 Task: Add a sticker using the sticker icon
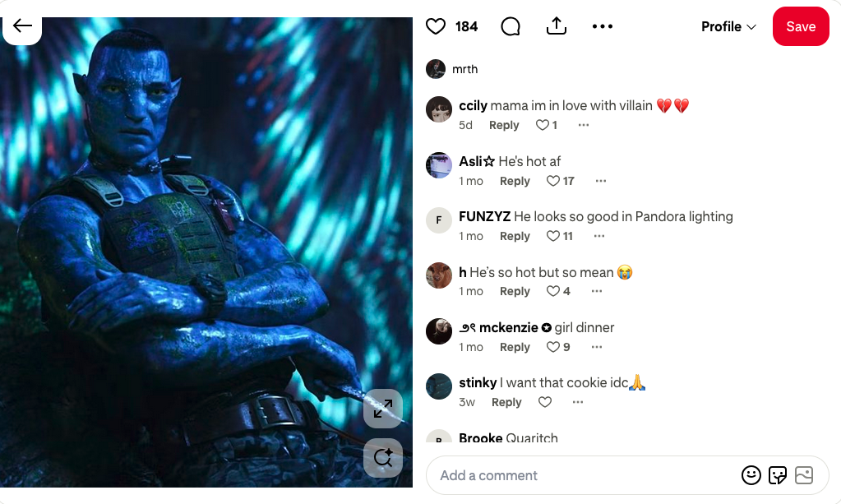coord(777,475)
